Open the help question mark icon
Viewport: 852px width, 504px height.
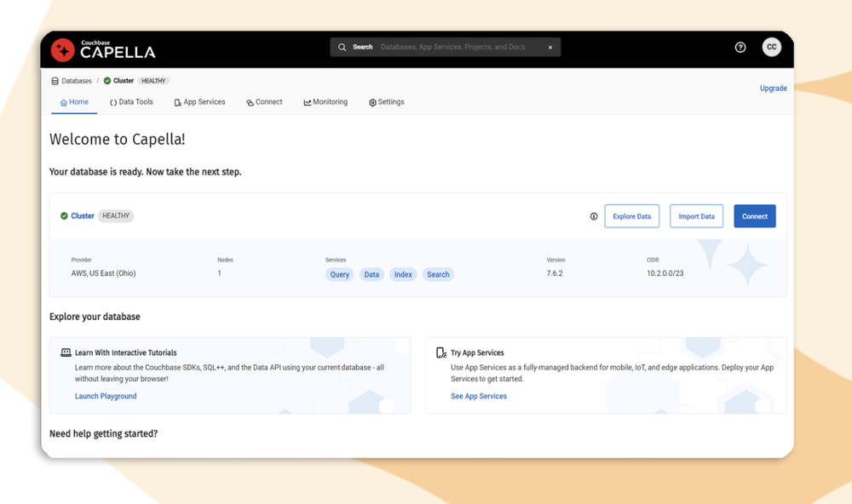tap(740, 47)
